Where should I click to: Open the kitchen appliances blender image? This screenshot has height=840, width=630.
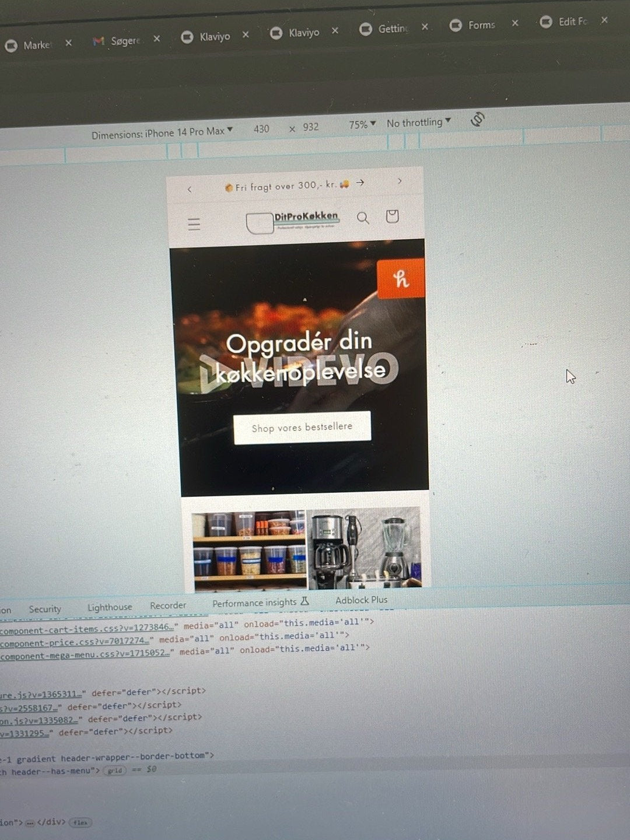click(x=364, y=547)
